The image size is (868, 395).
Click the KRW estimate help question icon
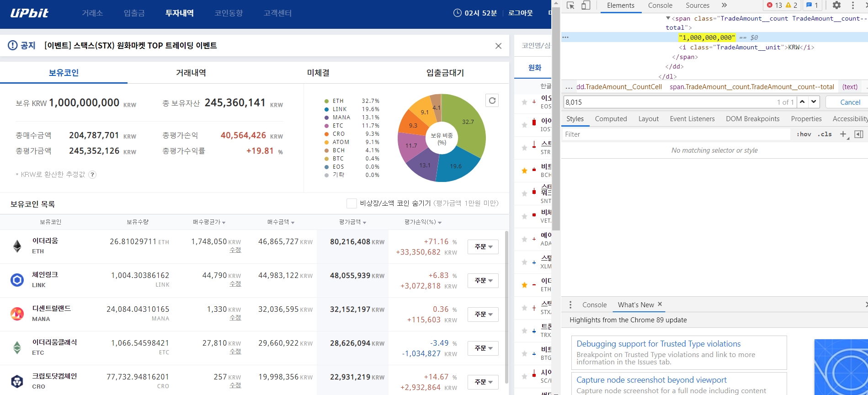tap(92, 175)
